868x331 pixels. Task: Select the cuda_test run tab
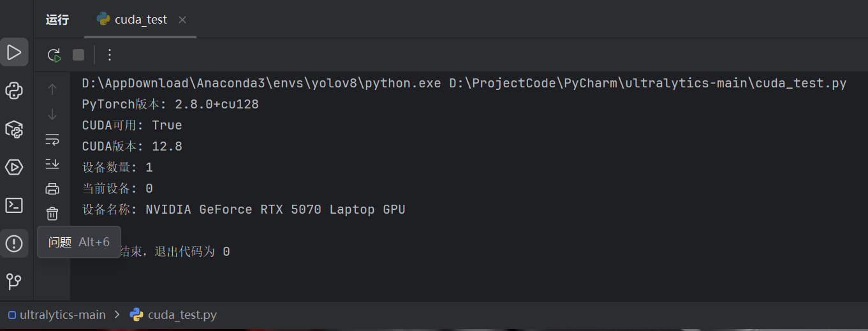[132, 20]
